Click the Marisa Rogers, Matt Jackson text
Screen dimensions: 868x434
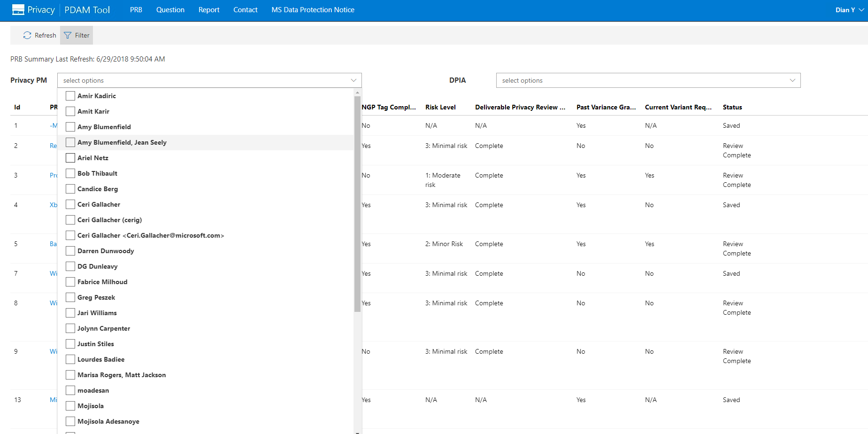tap(122, 375)
